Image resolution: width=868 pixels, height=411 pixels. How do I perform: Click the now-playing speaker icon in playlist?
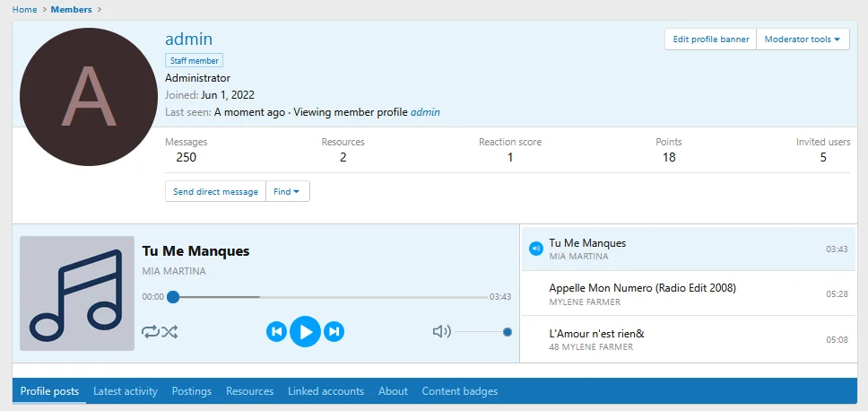pyautogui.click(x=535, y=249)
